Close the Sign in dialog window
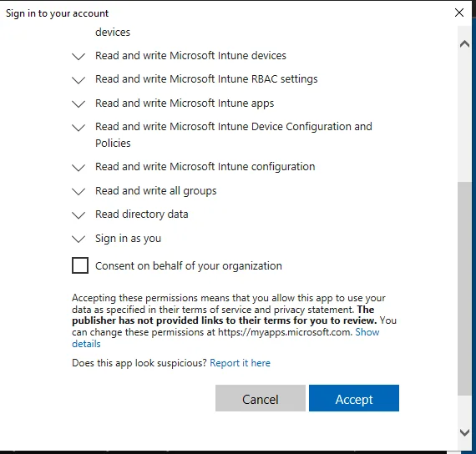Image resolution: width=476 pixels, height=454 pixels. pos(459,13)
